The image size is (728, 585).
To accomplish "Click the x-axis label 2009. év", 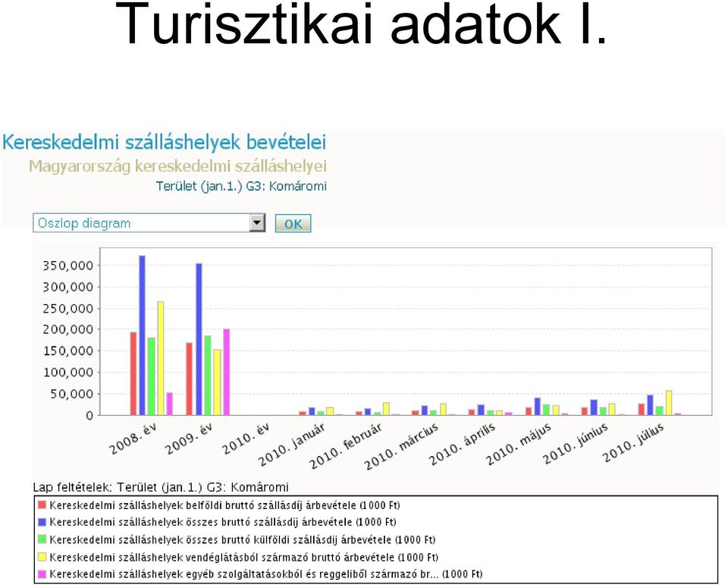I will click(x=189, y=439).
